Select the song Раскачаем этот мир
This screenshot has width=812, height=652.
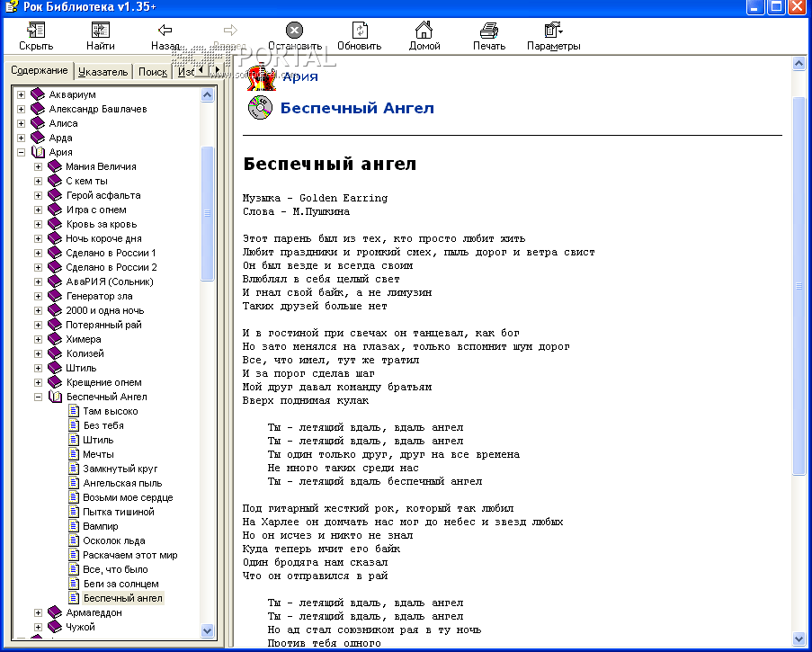(130, 555)
